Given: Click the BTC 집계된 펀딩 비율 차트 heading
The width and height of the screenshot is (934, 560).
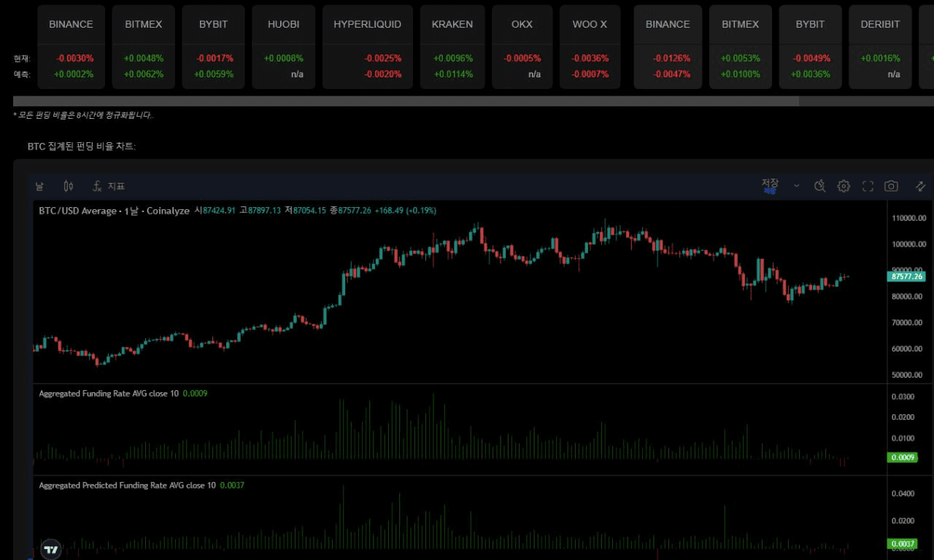Looking at the screenshot, I should [x=82, y=147].
